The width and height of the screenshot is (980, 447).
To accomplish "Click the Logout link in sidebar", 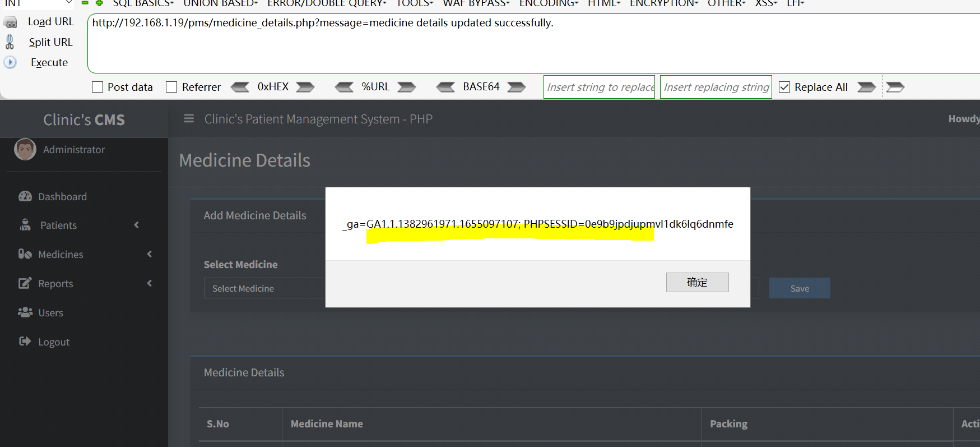I will (54, 342).
